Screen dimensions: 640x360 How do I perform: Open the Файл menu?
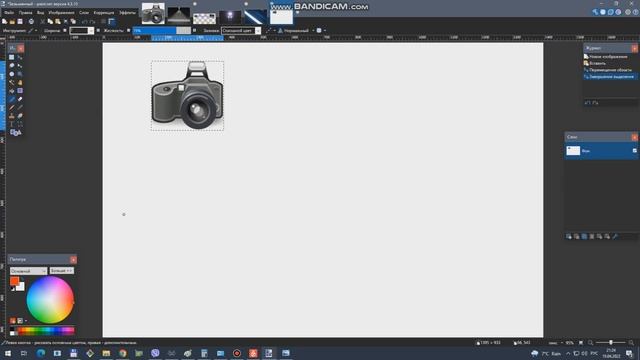tap(9, 13)
